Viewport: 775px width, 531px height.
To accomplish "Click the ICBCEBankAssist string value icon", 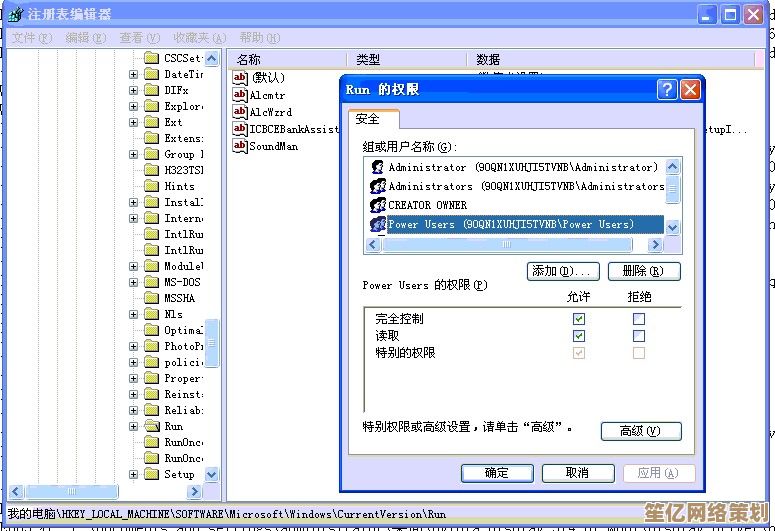I will pos(240,129).
